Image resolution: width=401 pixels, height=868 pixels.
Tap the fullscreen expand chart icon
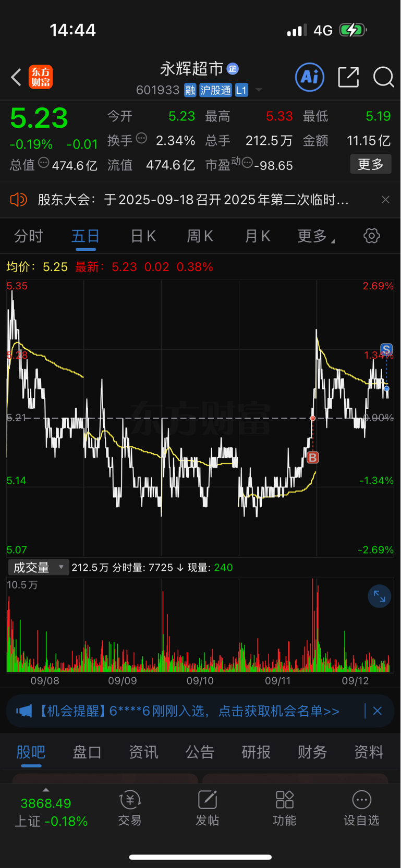(380, 596)
